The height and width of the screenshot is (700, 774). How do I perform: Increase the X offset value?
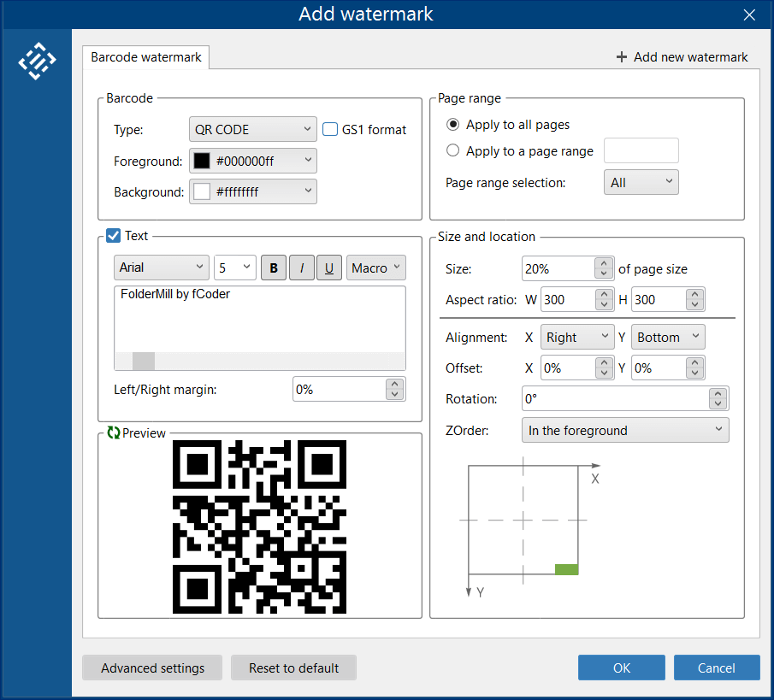point(604,362)
